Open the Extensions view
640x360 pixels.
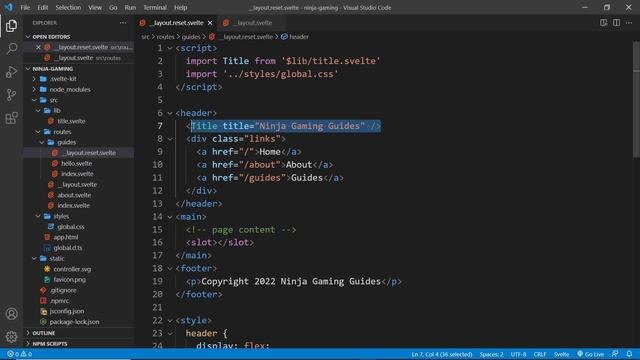(x=11, y=118)
